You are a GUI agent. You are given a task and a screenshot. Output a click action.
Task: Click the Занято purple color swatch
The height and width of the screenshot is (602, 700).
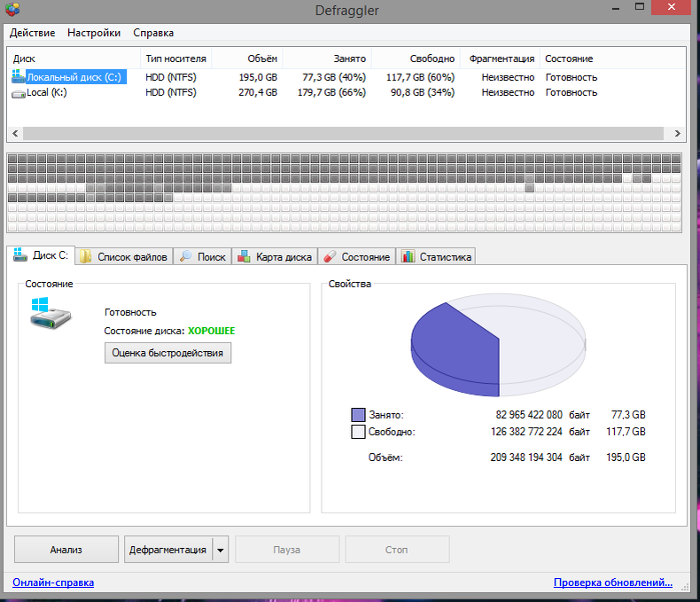click(x=358, y=415)
